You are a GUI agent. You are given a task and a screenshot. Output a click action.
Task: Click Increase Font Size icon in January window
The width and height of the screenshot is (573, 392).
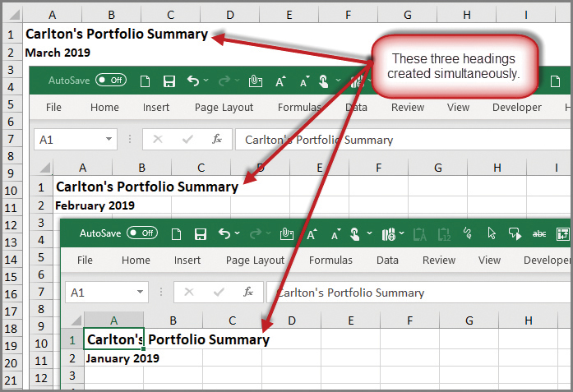[x=312, y=233]
